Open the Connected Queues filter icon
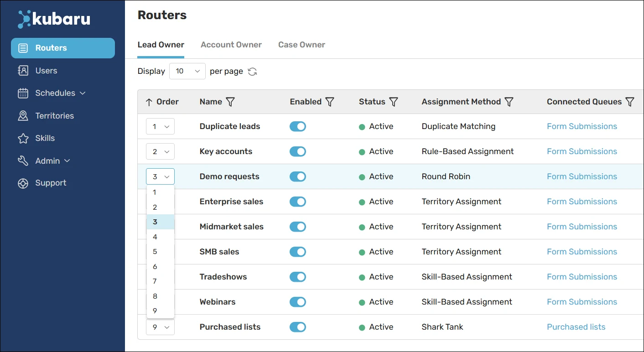Image resolution: width=644 pixels, height=352 pixels. [x=630, y=102]
